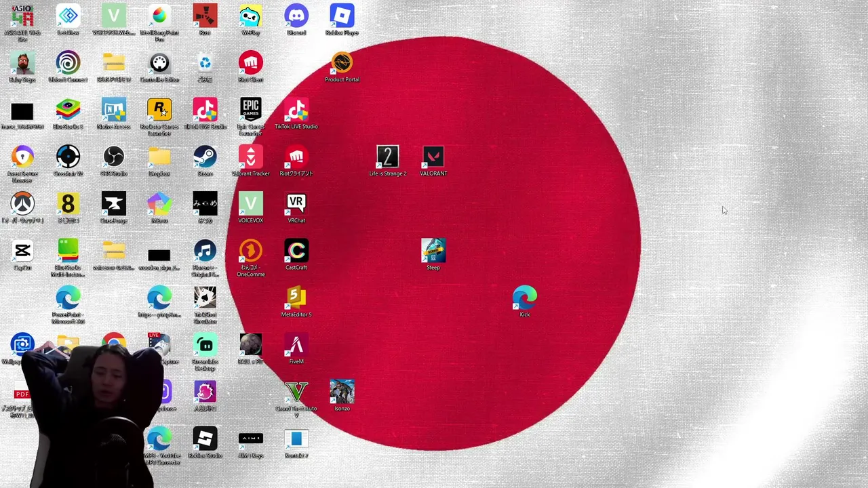Open the みつめ black icon shortcut
The height and width of the screenshot is (488, 868).
point(205,204)
